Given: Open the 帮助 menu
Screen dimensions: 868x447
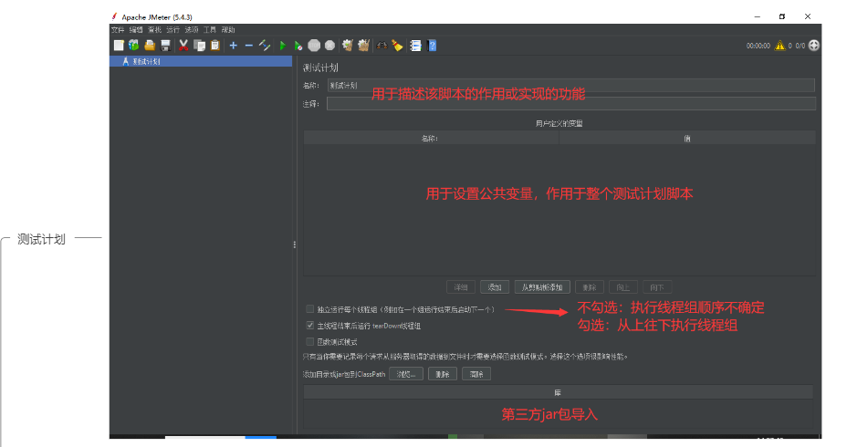Looking at the screenshot, I should pos(228,30).
